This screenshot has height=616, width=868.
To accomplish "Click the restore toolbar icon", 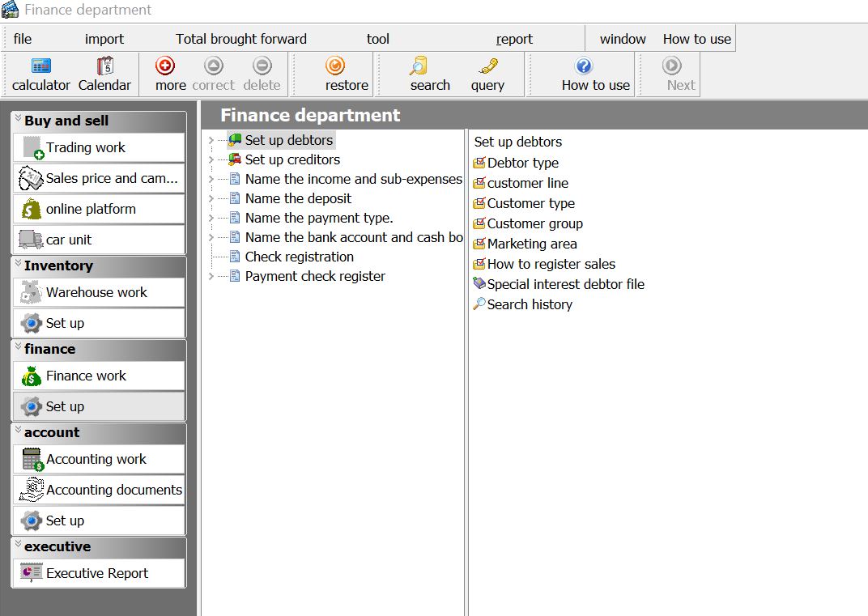I will click(x=347, y=74).
